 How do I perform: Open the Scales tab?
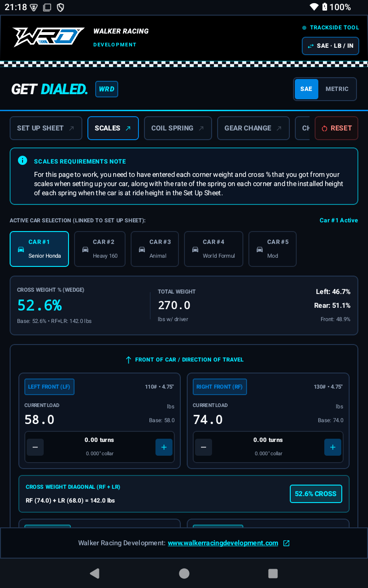click(113, 128)
